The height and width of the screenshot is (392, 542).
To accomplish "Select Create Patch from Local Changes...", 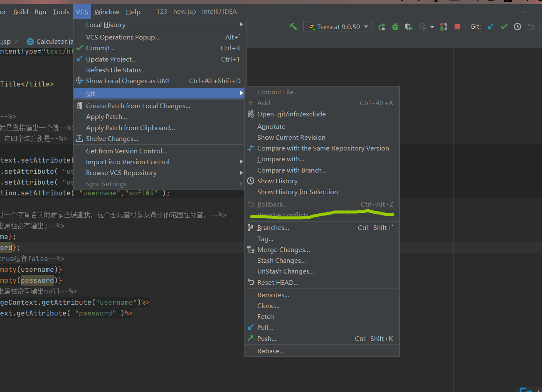I will pos(160,106).
